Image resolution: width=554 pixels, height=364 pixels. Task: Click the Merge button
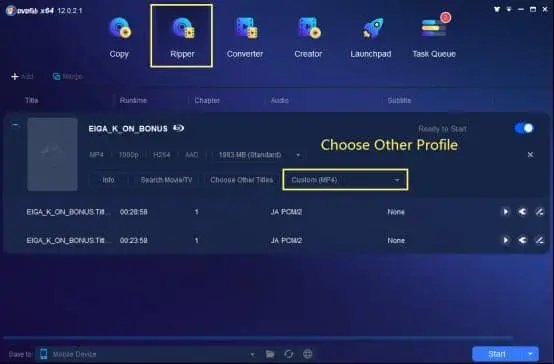[x=67, y=76]
